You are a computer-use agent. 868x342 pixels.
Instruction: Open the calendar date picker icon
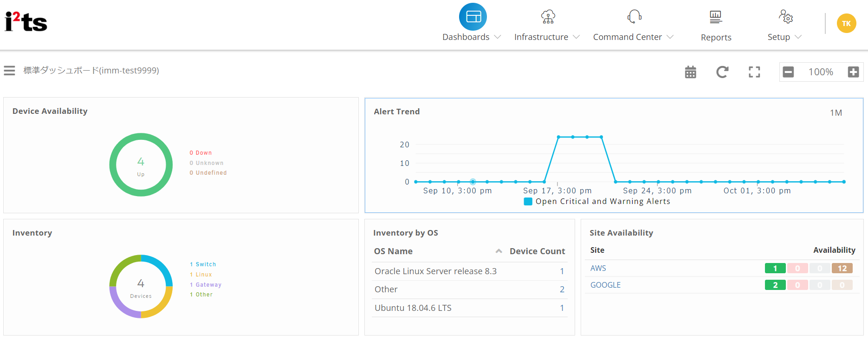click(x=690, y=72)
